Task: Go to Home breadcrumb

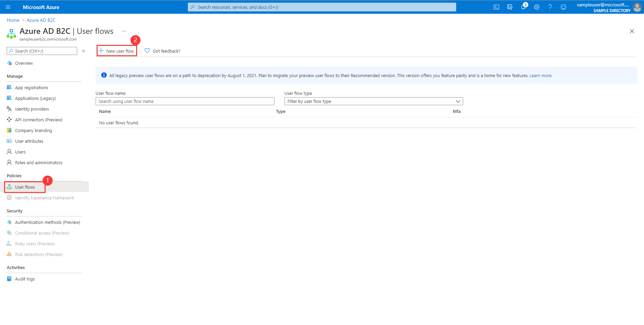Action: click(x=13, y=20)
